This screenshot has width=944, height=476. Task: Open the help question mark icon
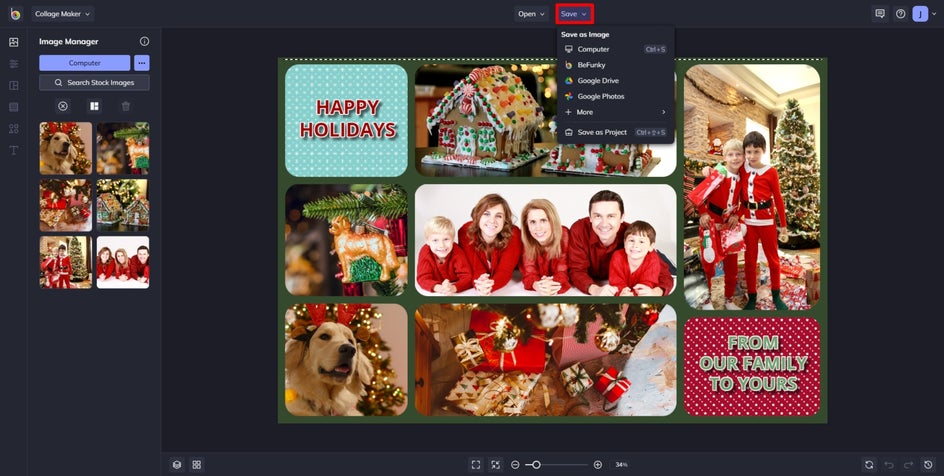[x=901, y=14]
